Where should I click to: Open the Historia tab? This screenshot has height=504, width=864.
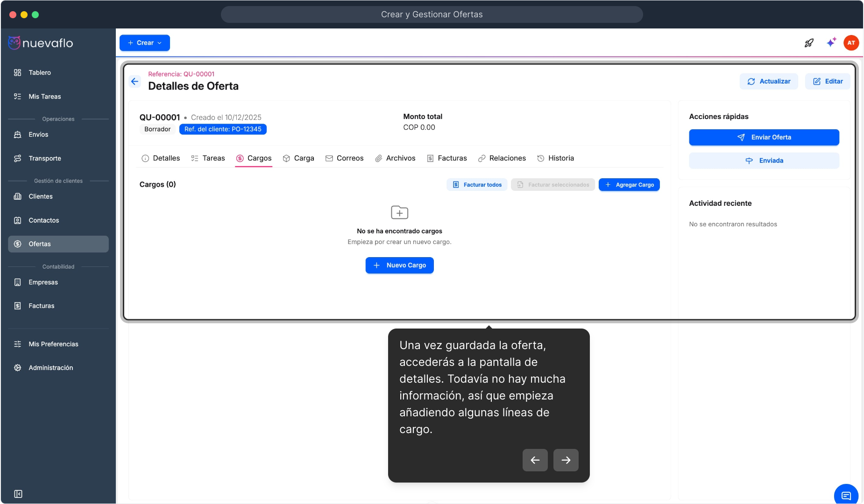(x=555, y=158)
